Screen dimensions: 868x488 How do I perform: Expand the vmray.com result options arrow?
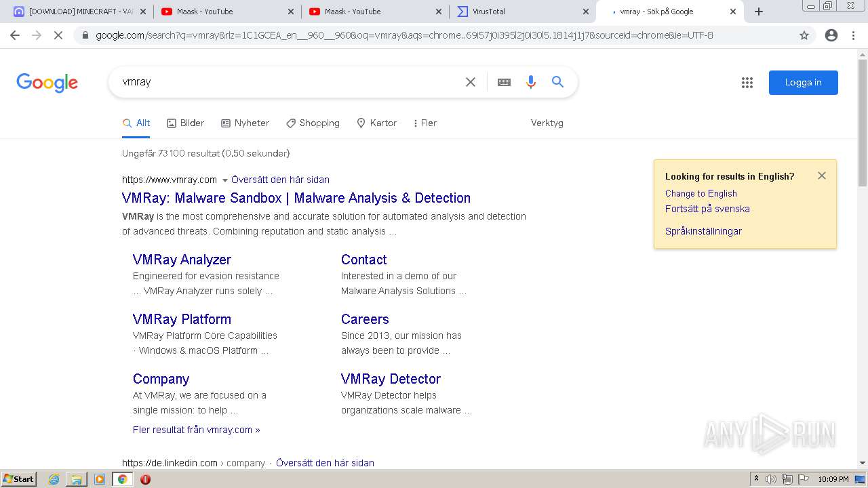tap(225, 180)
